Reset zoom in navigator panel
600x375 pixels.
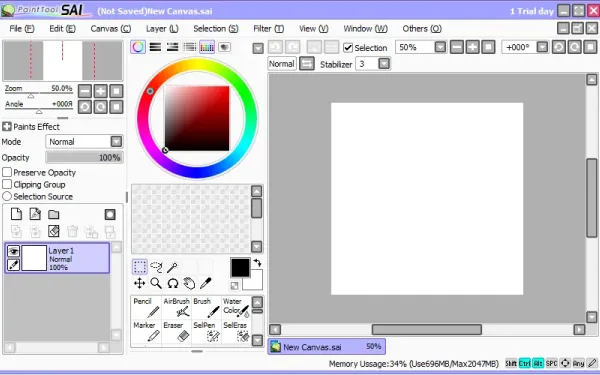(x=116, y=91)
